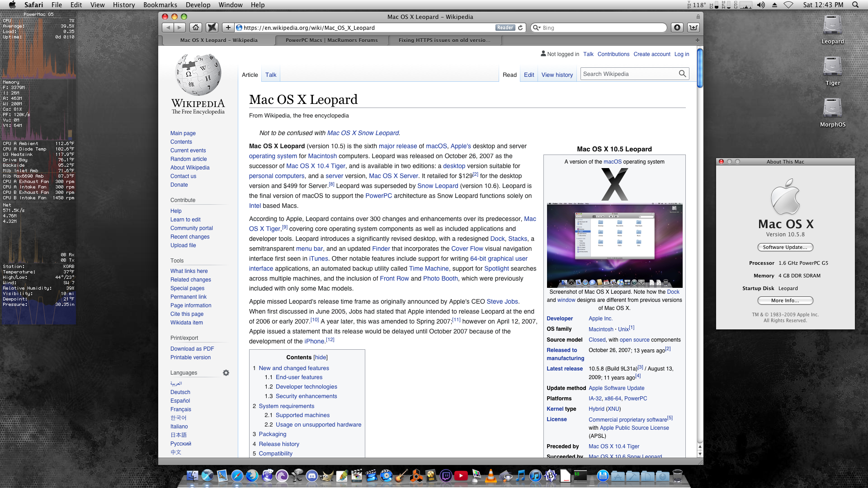Open Languages settings gear in sidebar

[226, 373]
